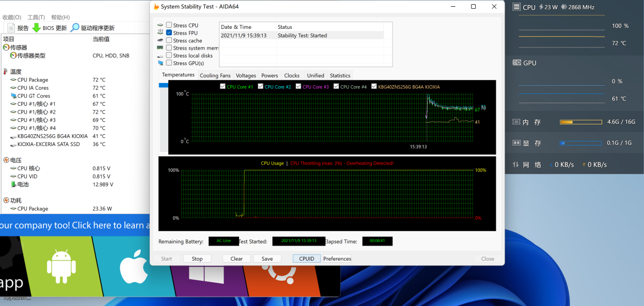
Task: Open the Cooling Fans tab
Action: click(x=215, y=75)
